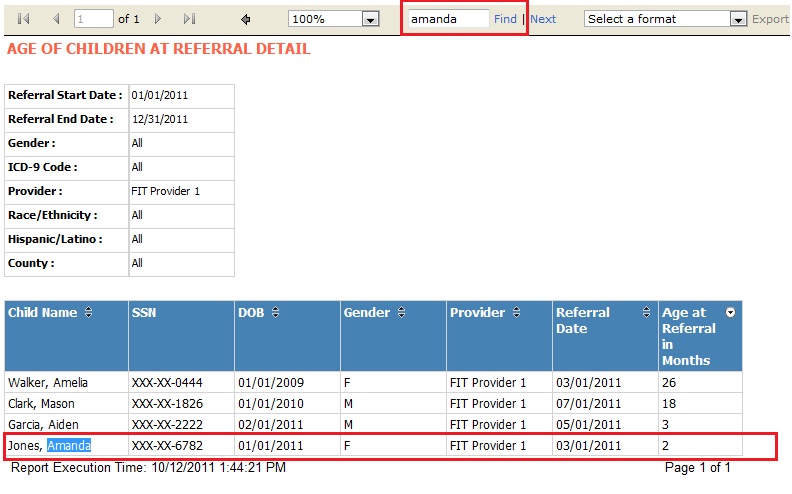Click SSN XXX-XX-0444 cell
792x494 pixels.
coord(181,382)
